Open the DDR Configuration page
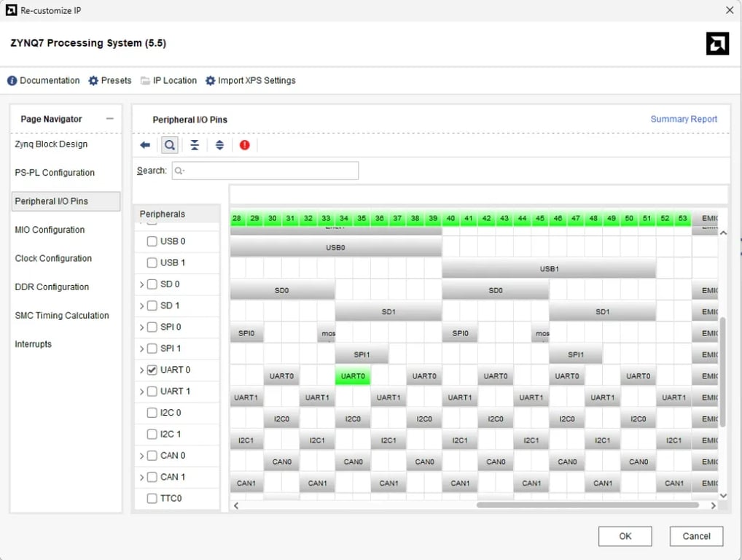742x560 pixels. 52,287
